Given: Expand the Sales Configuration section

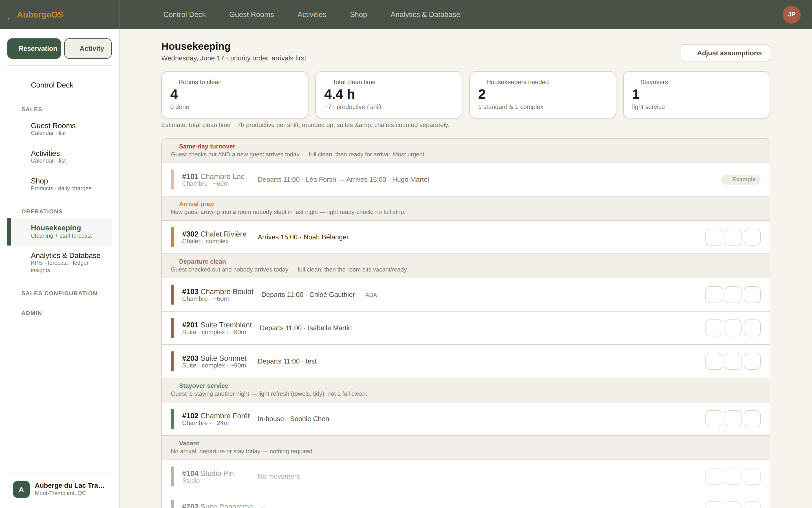Looking at the screenshot, I should (x=59, y=293).
